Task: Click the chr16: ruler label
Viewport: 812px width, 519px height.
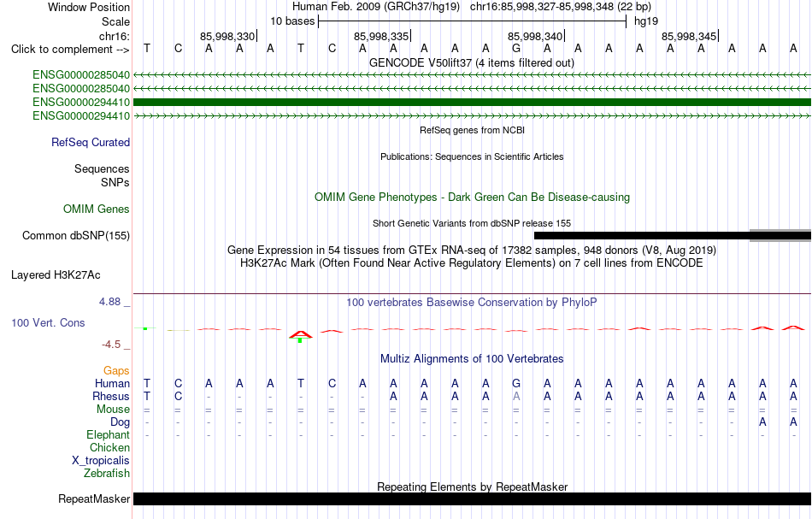Action: (115, 36)
